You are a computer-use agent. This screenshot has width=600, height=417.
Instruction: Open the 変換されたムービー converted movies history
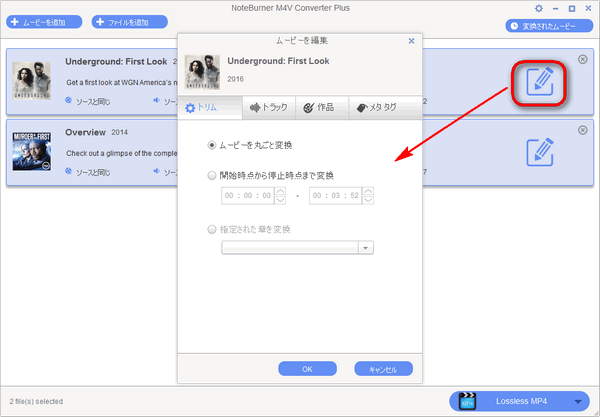tap(549, 26)
